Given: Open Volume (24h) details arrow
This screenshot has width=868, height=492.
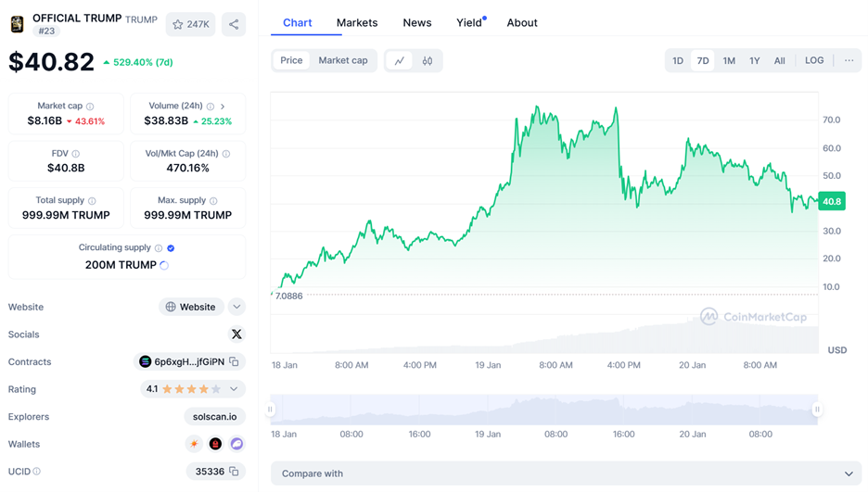Looking at the screenshot, I should point(223,107).
